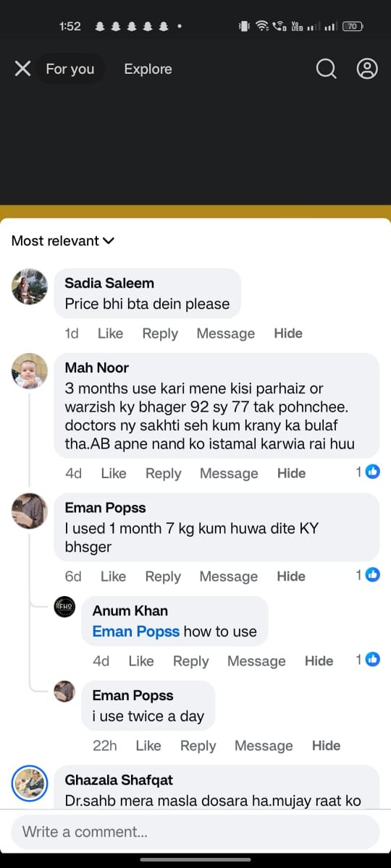Reply to Mah Noor's comment
Viewport: 391px width, 868px height.
point(163,473)
